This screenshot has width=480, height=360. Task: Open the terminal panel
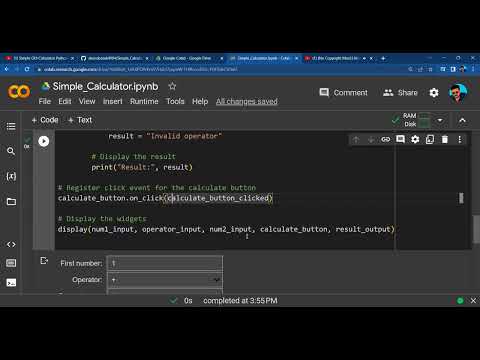click(x=11, y=283)
